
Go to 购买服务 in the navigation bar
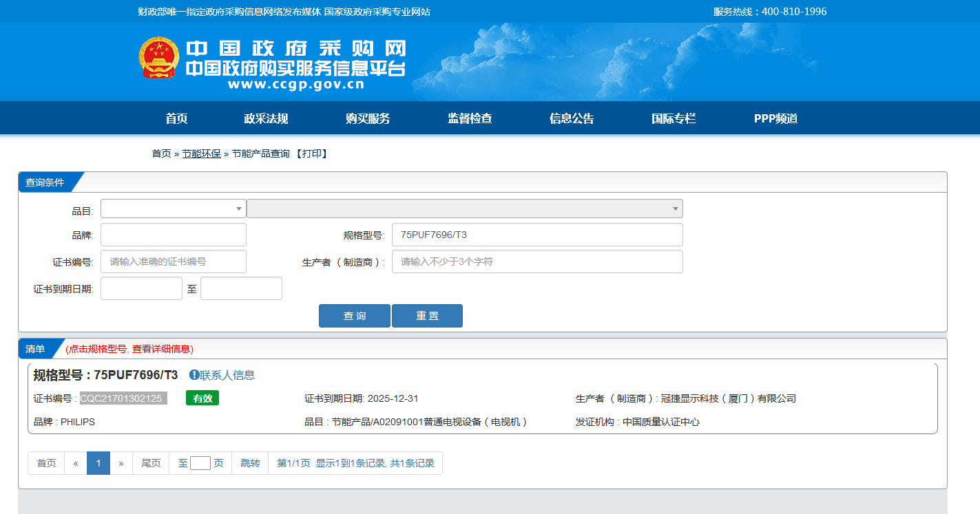(x=368, y=118)
